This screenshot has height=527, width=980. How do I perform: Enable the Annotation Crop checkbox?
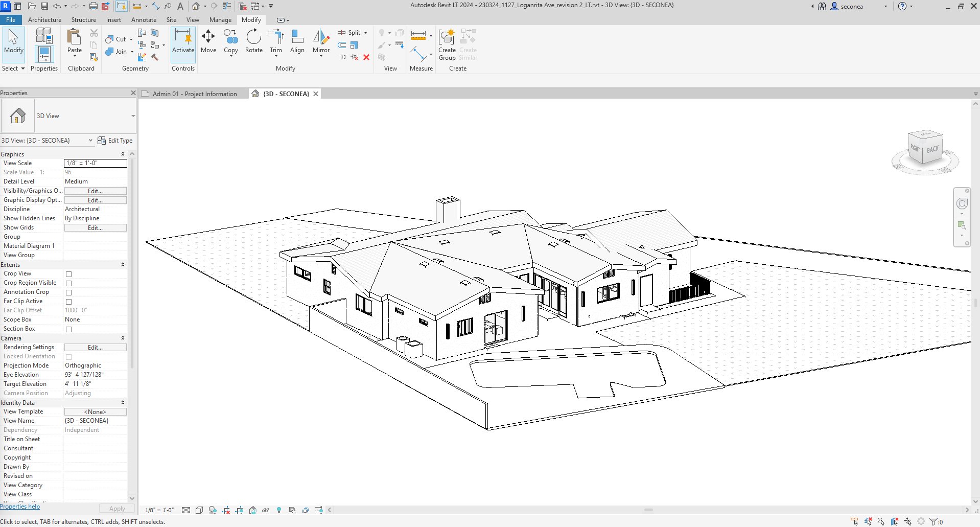[x=69, y=292]
